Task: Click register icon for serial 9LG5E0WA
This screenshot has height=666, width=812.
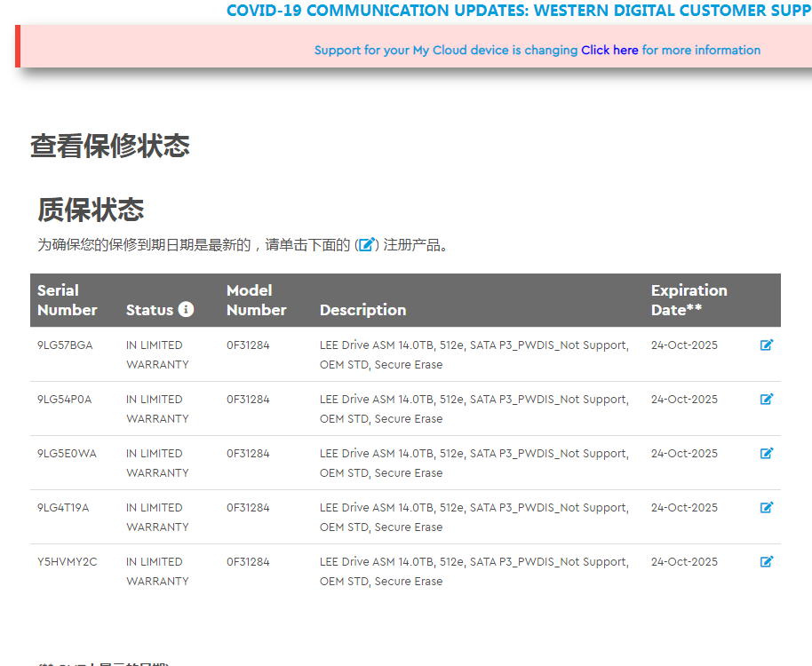Action: click(767, 453)
